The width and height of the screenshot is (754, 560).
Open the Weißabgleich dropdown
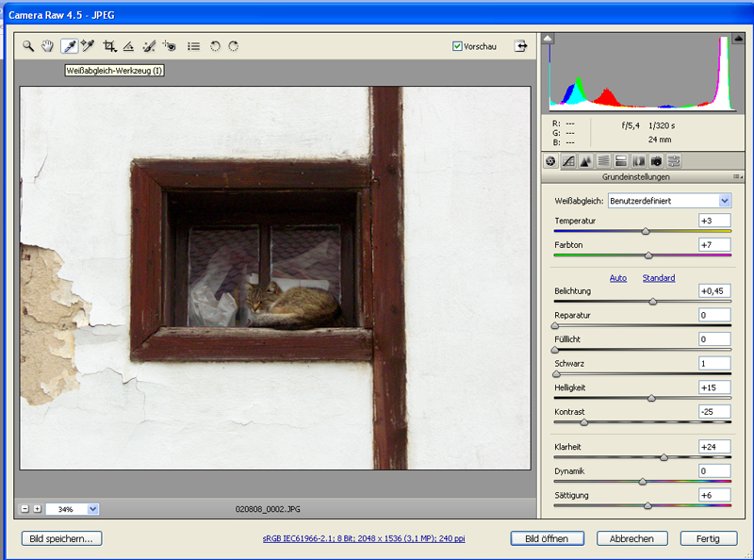[x=725, y=200]
